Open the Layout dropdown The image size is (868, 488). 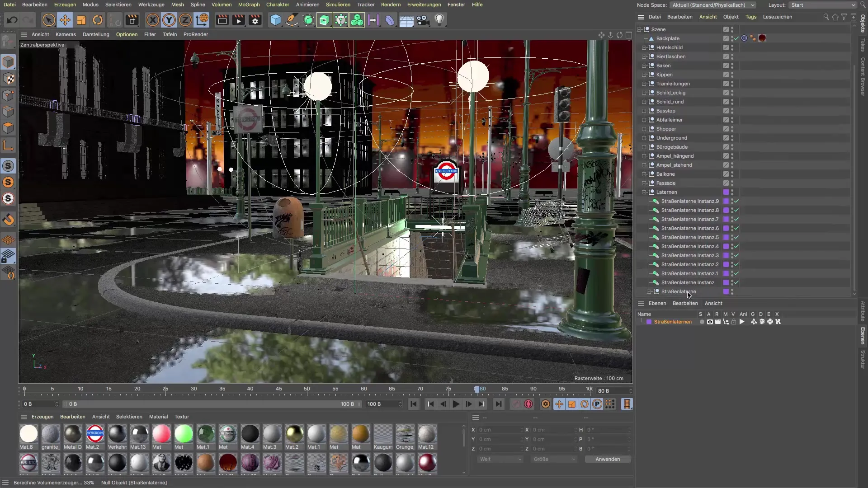tap(823, 5)
